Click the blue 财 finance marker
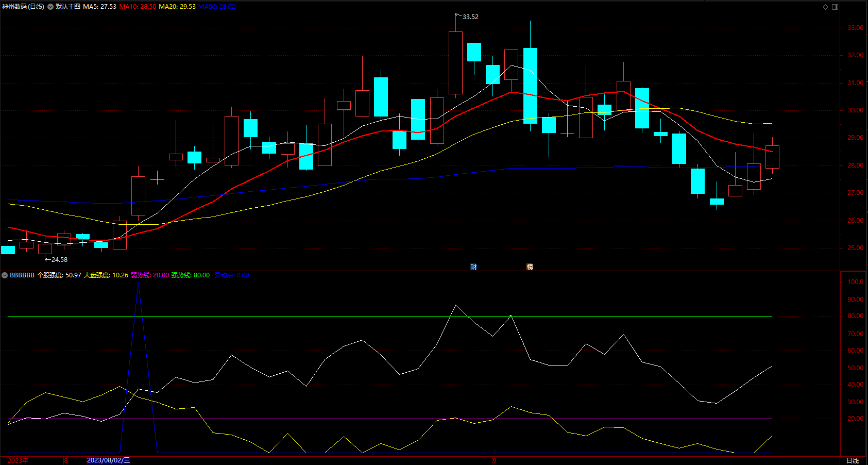 (473, 267)
